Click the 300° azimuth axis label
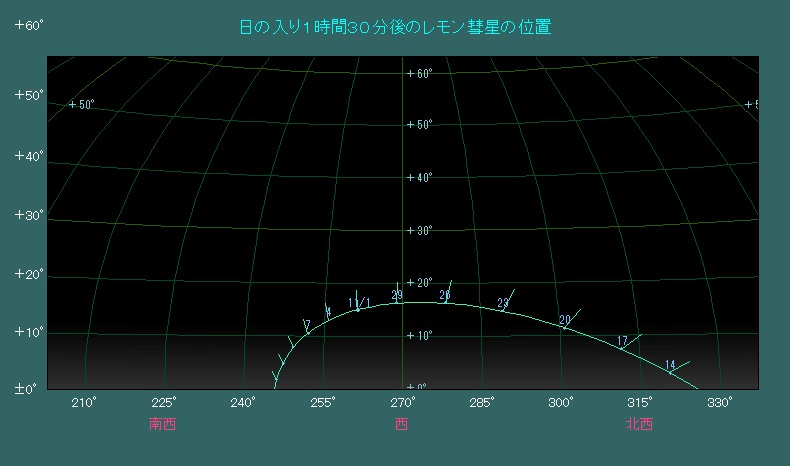 pos(561,403)
